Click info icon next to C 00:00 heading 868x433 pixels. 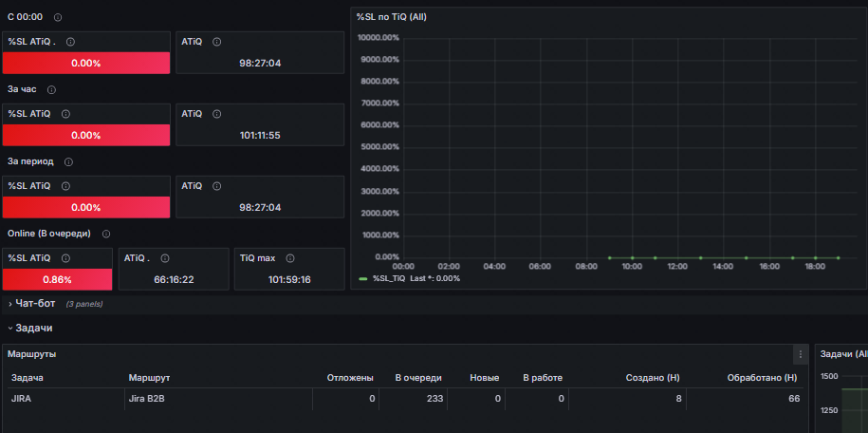coord(58,17)
